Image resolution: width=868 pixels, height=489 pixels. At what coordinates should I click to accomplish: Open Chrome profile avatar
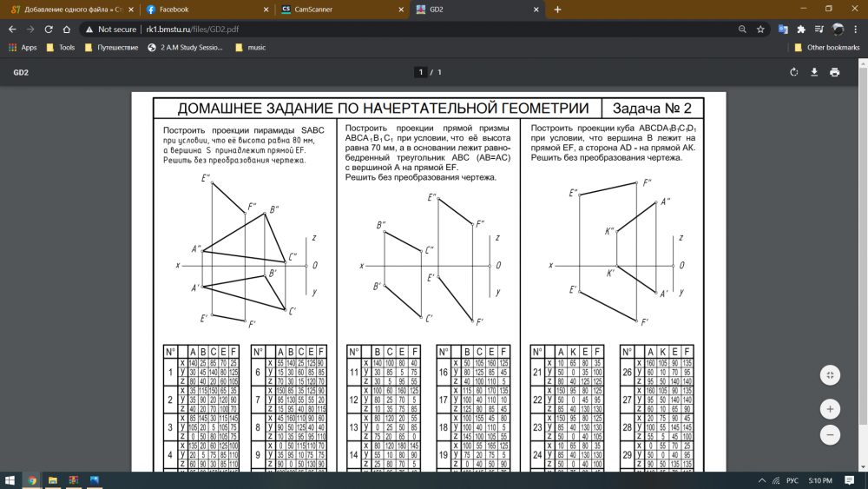pos(838,30)
